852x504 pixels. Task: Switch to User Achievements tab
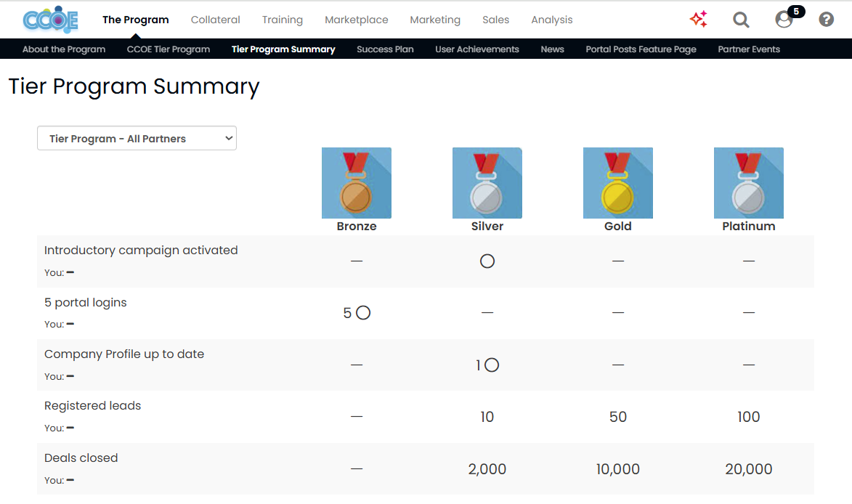tap(477, 49)
